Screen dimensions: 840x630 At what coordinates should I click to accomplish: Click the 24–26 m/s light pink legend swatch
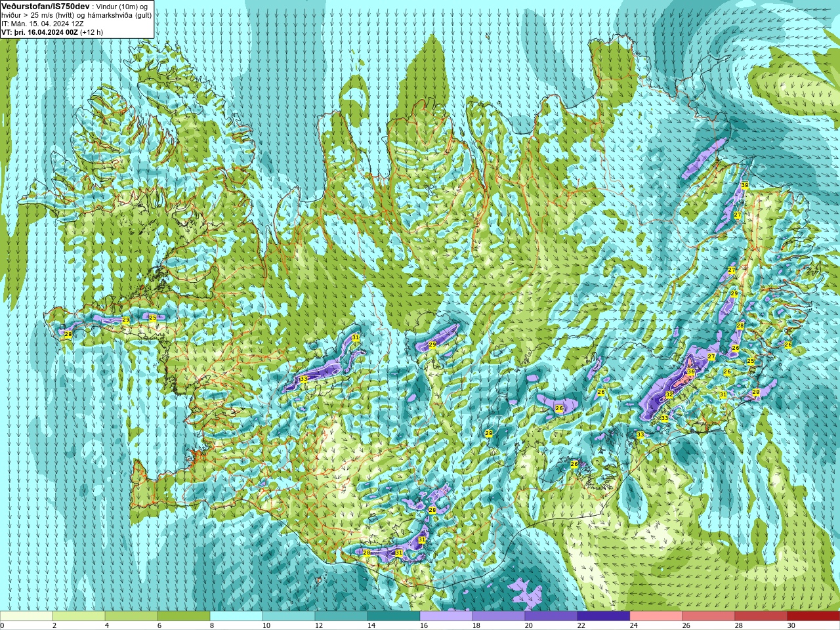[x=656, y=616]
